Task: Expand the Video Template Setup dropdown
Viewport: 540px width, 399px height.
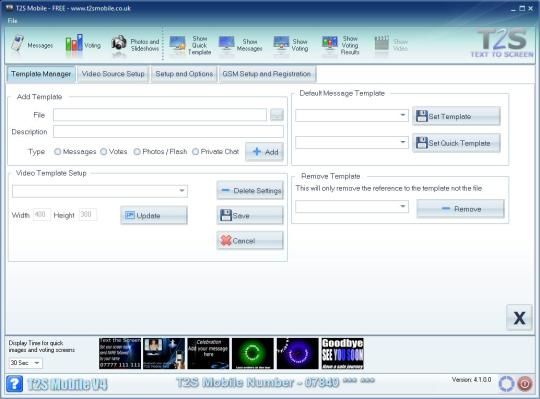Action: click(100, 191)
